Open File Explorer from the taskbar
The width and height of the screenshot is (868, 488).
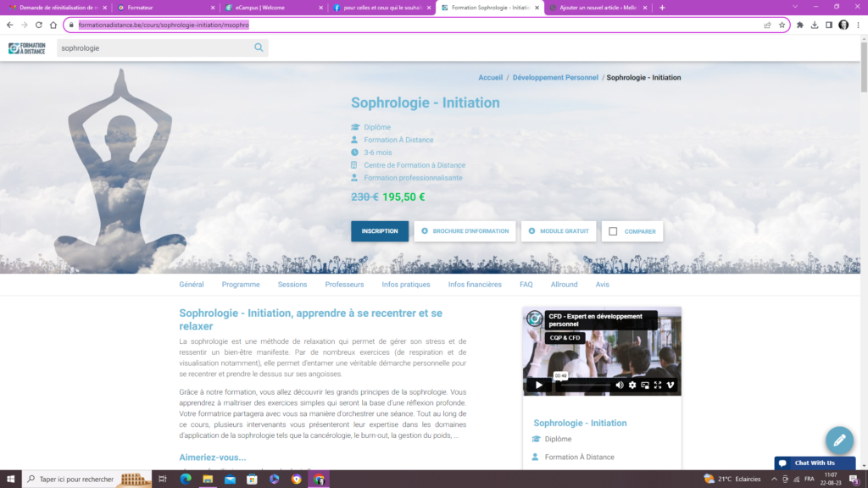pyautogui.click(x=208, y=480)
